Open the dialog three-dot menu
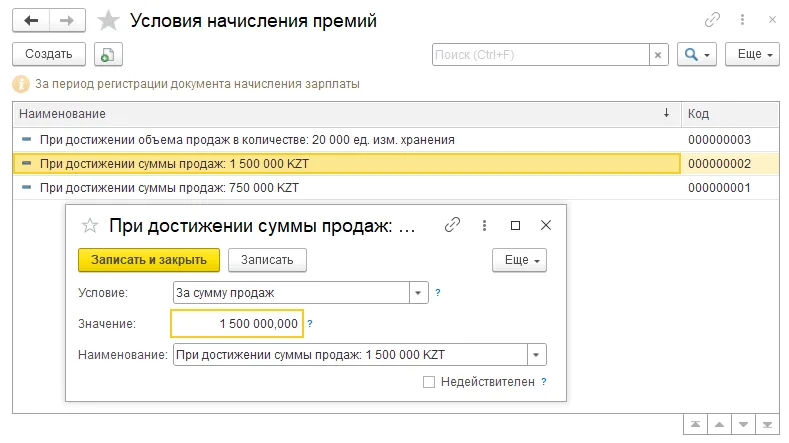The image size is (789, 443). click(484, 226)
